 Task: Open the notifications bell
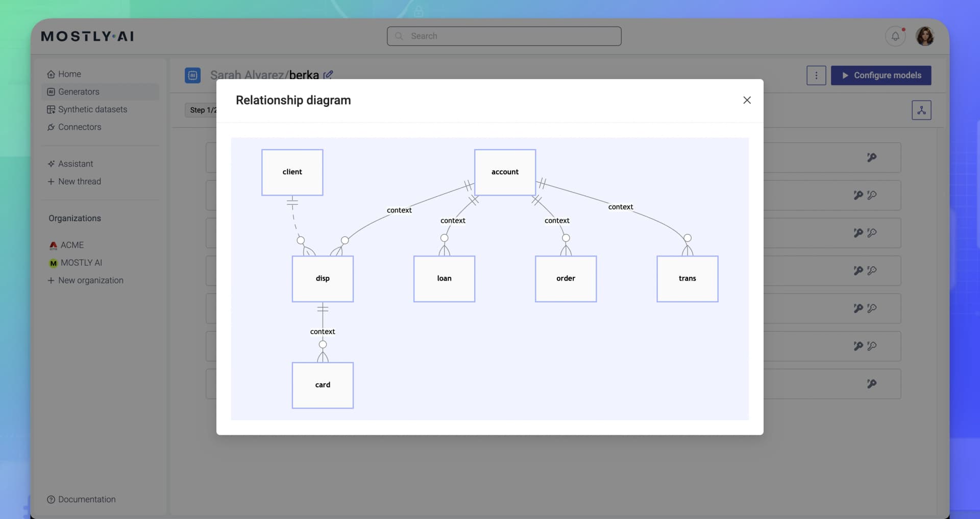896,36
